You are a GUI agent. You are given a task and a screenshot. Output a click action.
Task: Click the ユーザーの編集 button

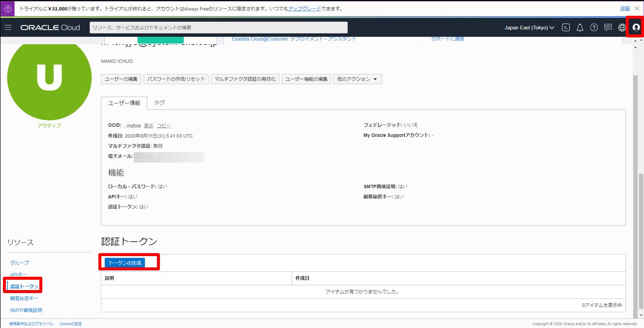[122, 79]
